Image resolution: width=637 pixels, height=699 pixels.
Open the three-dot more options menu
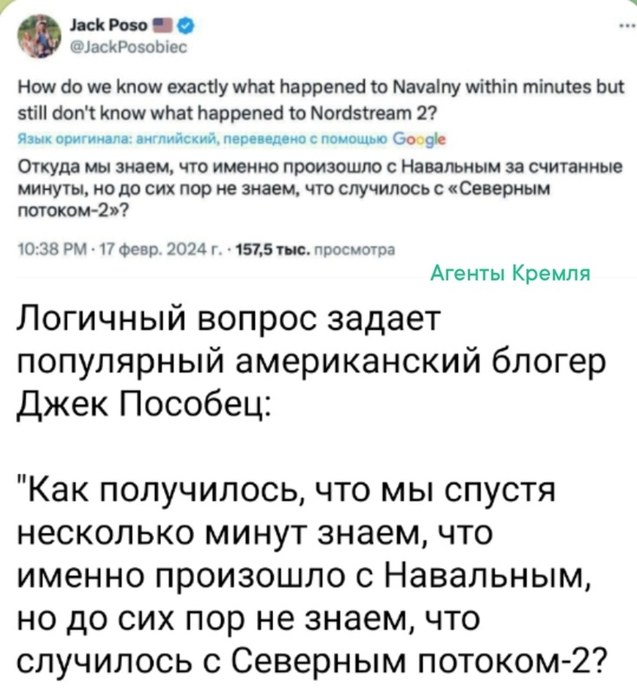pyautogui.click(x=630, y=26)
